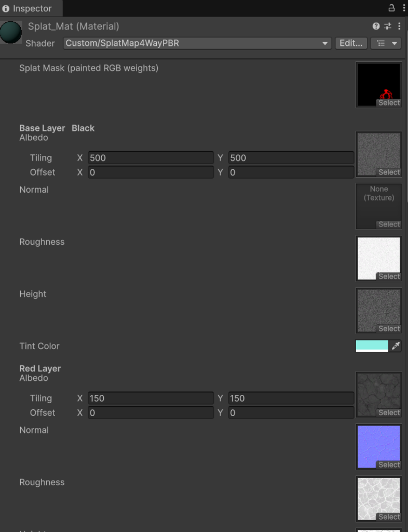This screenshot has width=408, height=532.
Task: Click Select on Red Layer Albedo texture
Action: click(x=389, y=413)
